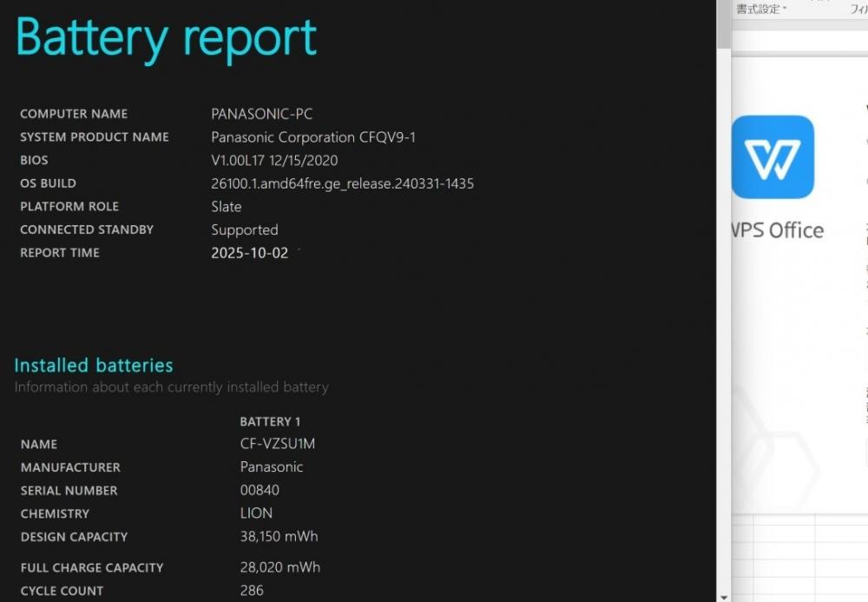The width and height of the screenshot is (868, 602).
Task: Select the report time '2025-10-02'
Action: (x=250, y=253)
